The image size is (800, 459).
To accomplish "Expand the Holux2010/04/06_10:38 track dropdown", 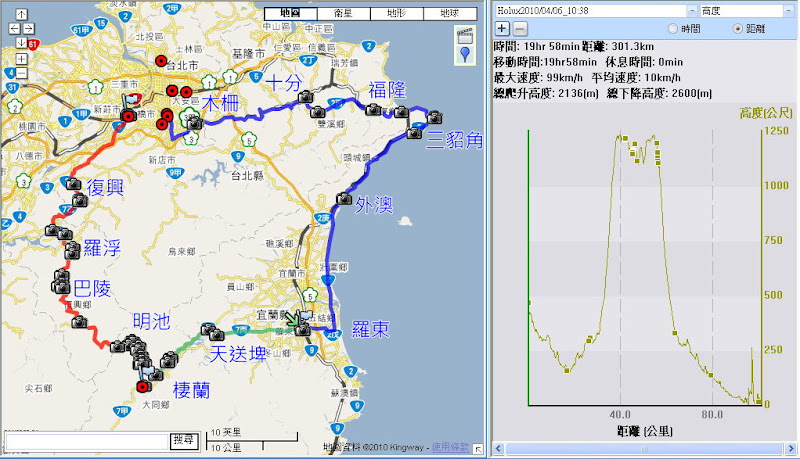I will [692, 10].
